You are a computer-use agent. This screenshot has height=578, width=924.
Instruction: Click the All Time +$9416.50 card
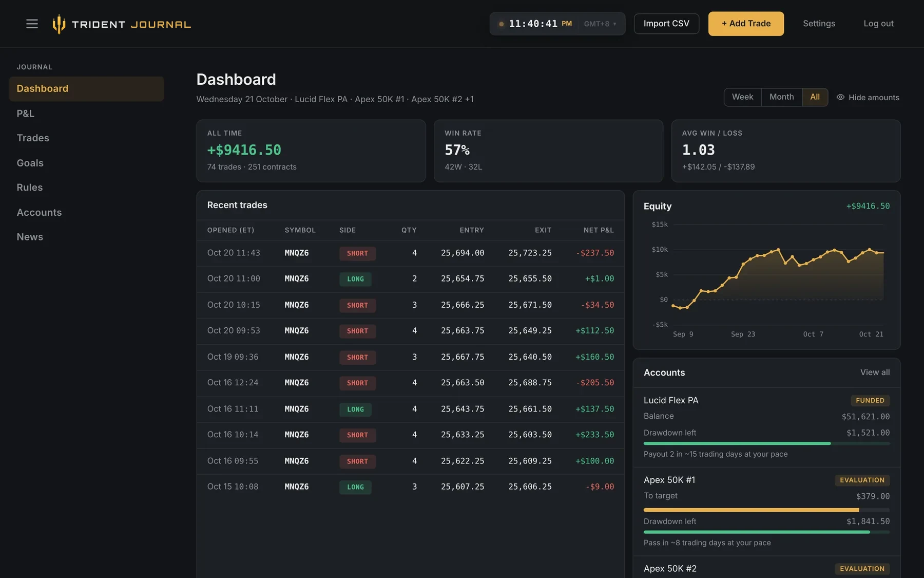[311, 151]
